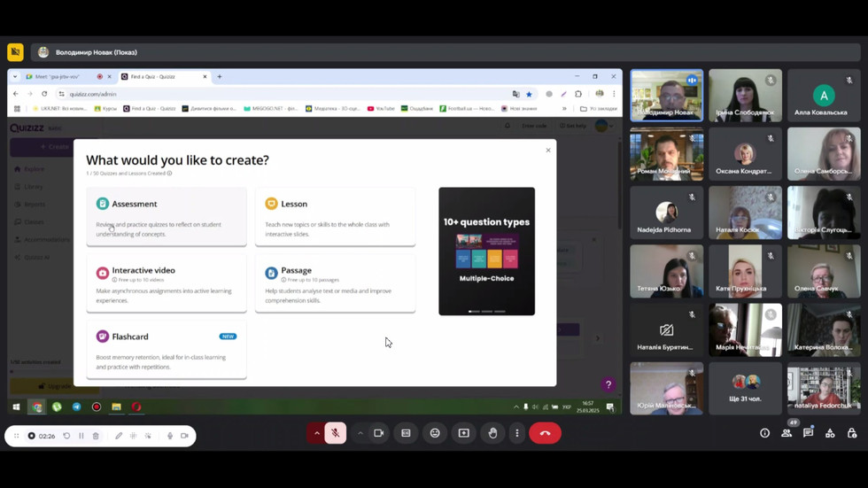Restart recording with the circular arrow icon

[66, 436]
